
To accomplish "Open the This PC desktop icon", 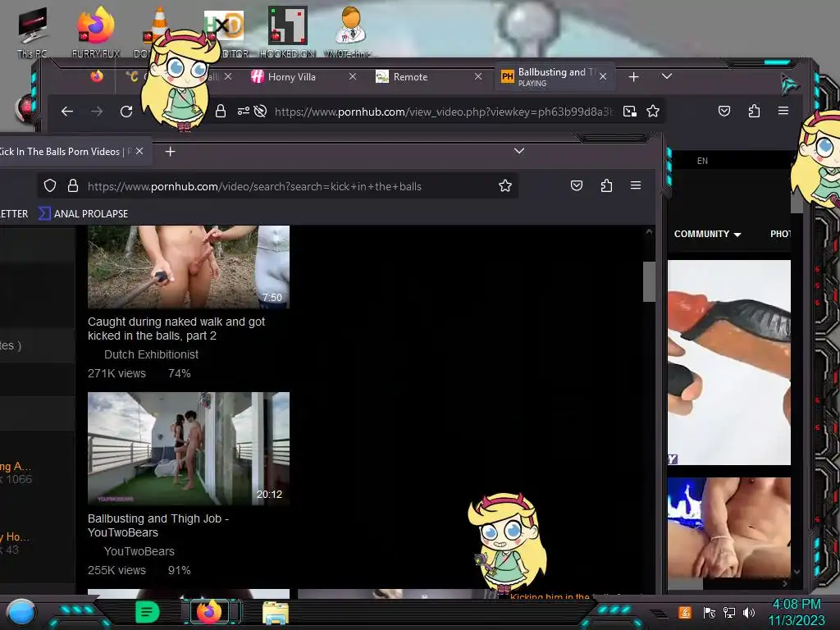I will (32, 32).
